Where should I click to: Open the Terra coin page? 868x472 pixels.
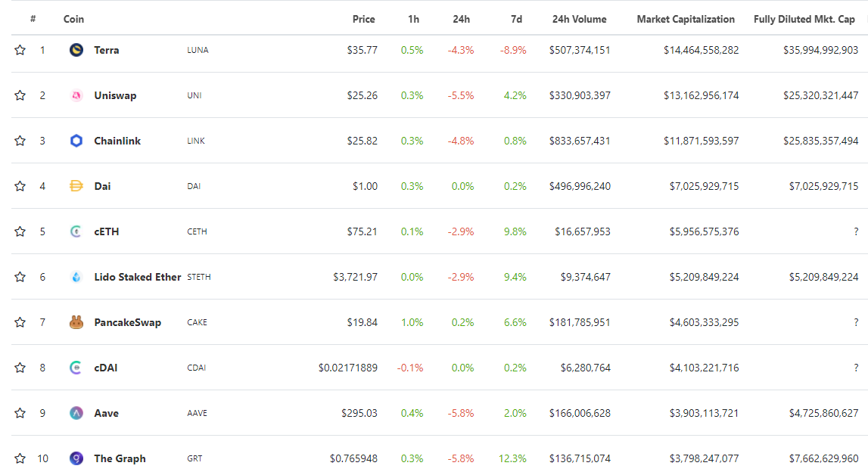pyautogui.click(x=106, y=50)
